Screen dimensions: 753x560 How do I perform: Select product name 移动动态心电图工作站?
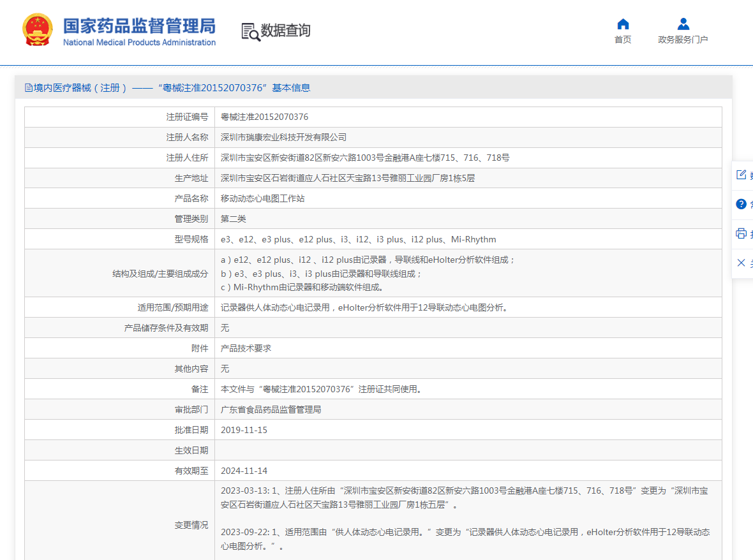(263, 198)
